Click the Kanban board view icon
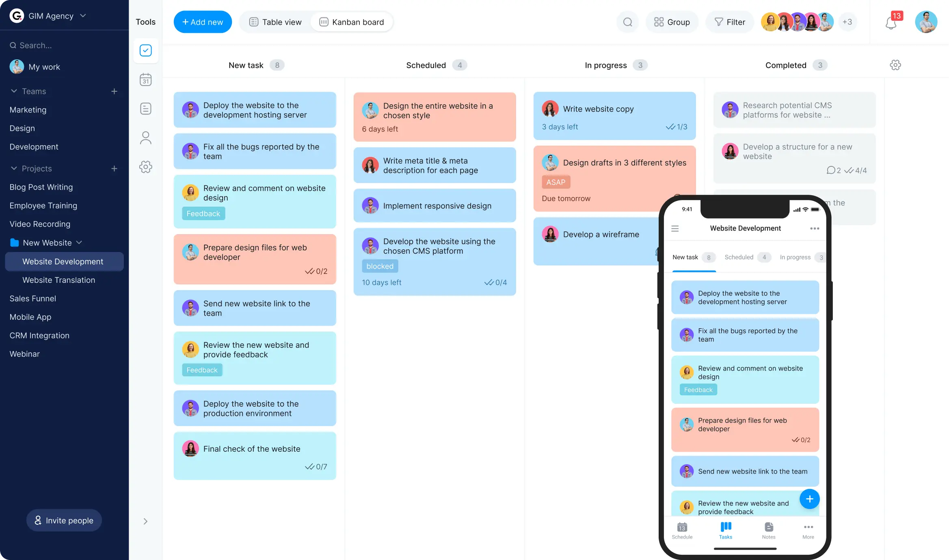Viewport: 949px width, 560px height. coord(324,22)
